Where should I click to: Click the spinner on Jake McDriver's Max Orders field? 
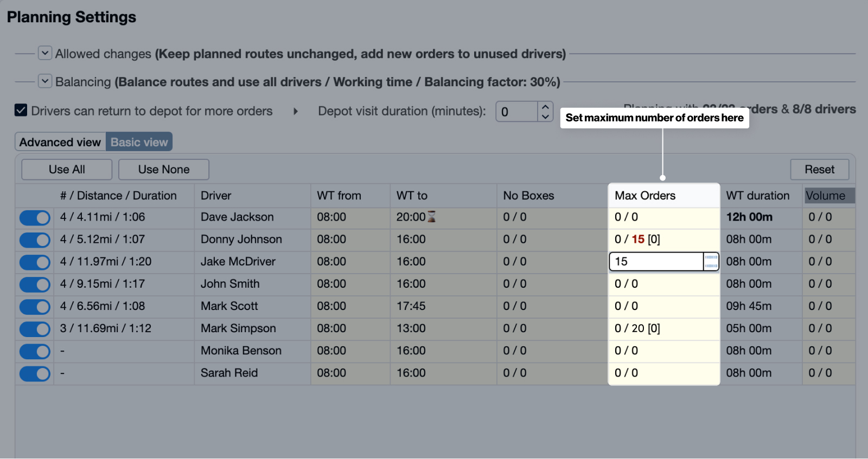coord(711,262)
